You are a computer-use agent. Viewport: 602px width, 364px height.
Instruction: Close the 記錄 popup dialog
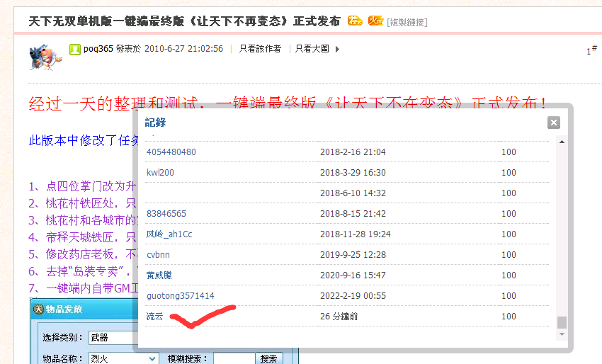click(x=554, y=123)
